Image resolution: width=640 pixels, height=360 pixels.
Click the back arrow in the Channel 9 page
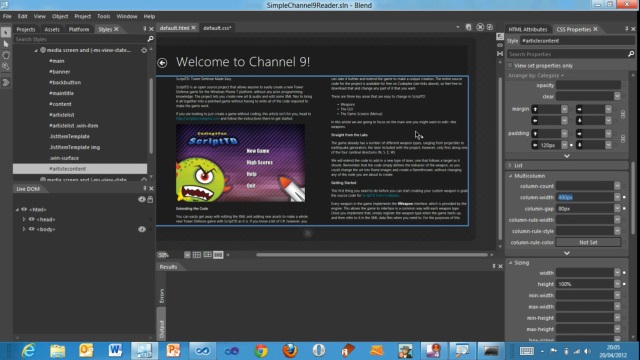pyautogui.click(x=162, y=62)
